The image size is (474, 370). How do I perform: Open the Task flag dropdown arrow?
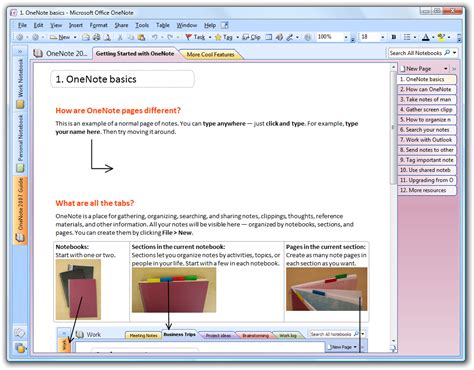210,37
